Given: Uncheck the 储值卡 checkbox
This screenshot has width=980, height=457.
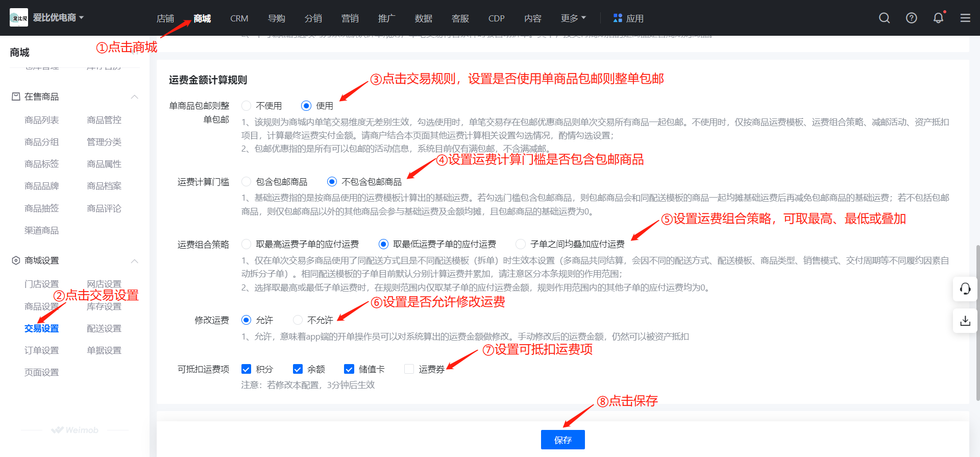Looking at the screenshot, I should point(349,369).
